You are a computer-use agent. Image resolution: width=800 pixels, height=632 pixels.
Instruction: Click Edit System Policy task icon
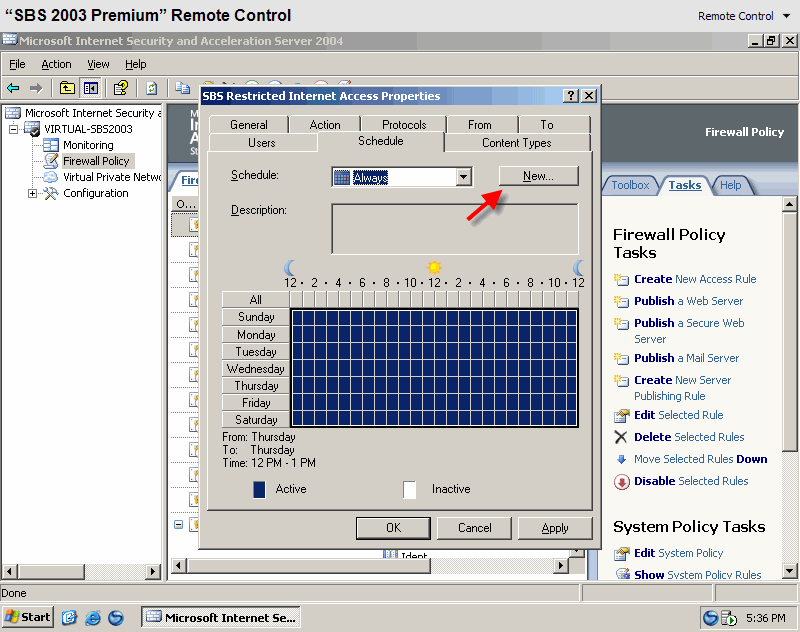point(621,553)
